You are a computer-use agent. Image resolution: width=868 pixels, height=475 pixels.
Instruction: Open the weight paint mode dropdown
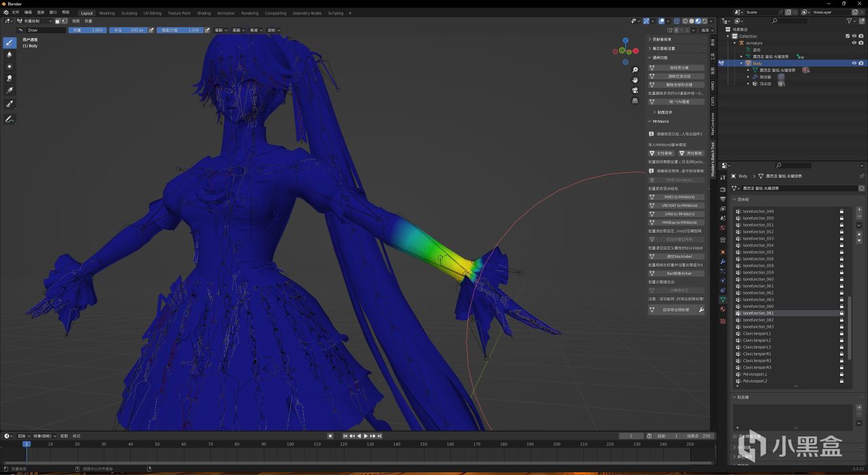coord(34,21)
